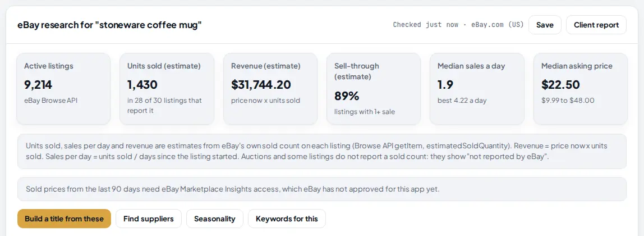Image resolution: width=644 pixels, height=236 pixels.
Task: Click the eBay Browse API caption
Action: (51, 101)
